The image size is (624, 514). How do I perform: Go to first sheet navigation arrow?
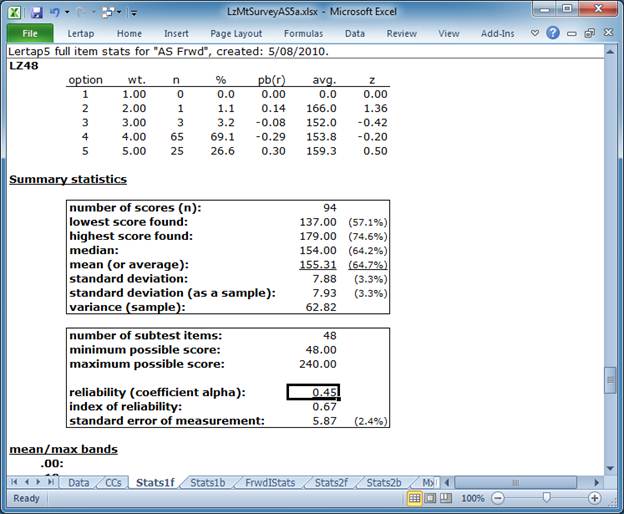pyautogui.click(x=13, y=482)
